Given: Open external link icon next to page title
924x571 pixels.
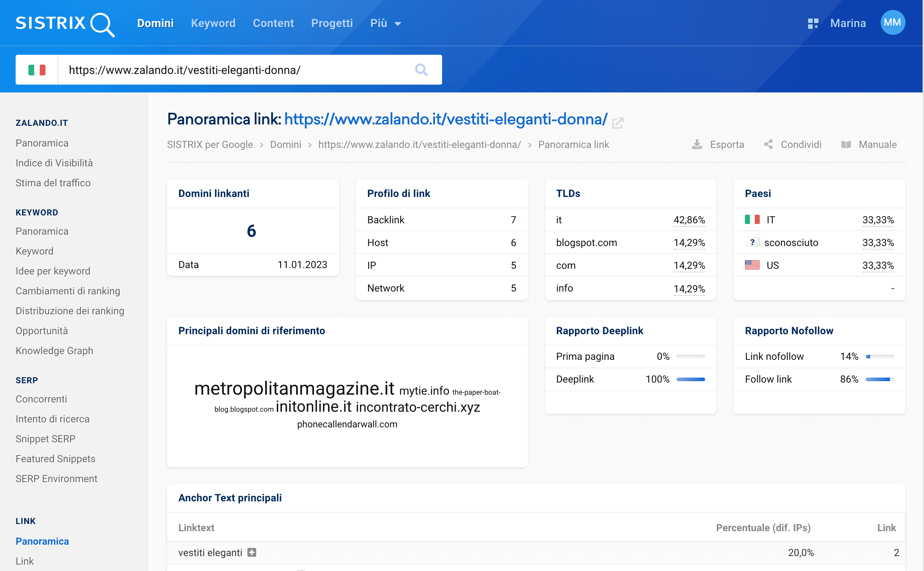Looking at the screenshot, I should point(618,123).
